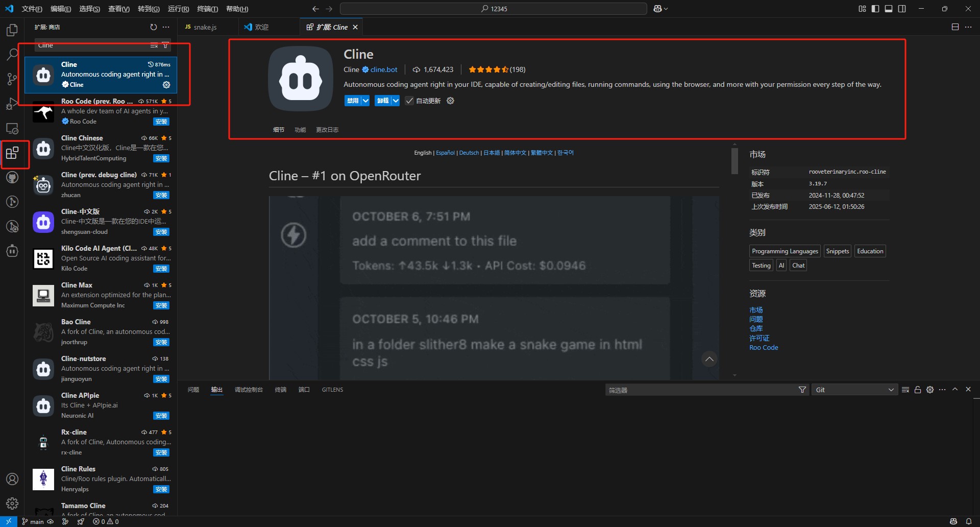Select the Kilo Code AI Agent extension
Screen dimensions: 980x527
coord(101,258)
